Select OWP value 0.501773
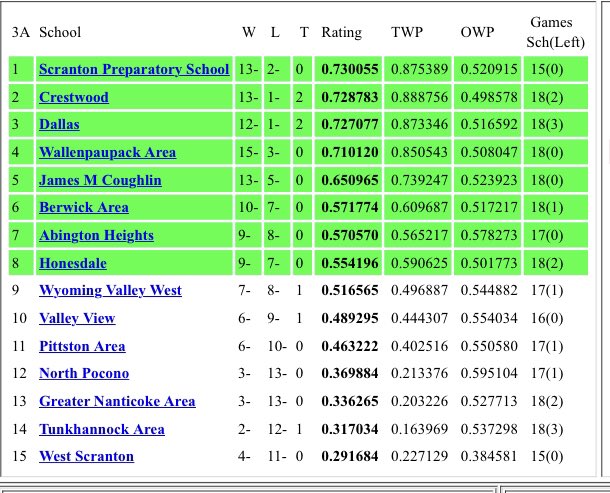Screen dimensions: 610x493 tap(489, 263)
